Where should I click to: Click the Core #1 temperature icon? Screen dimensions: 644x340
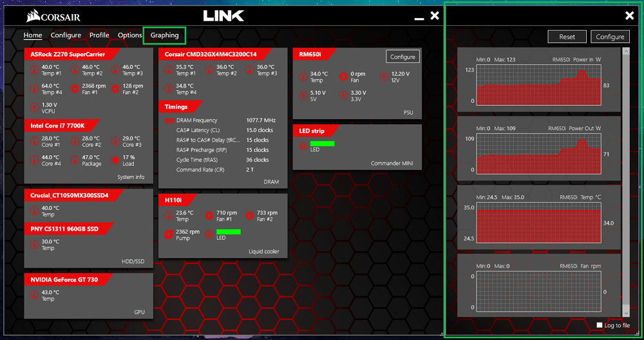[35, 141]
